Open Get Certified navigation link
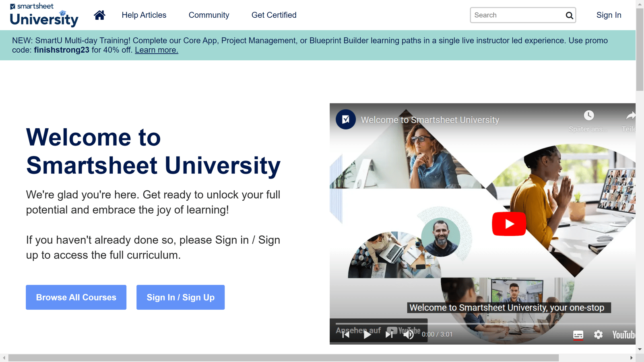644x362 pixels. (x=274, y=15)
